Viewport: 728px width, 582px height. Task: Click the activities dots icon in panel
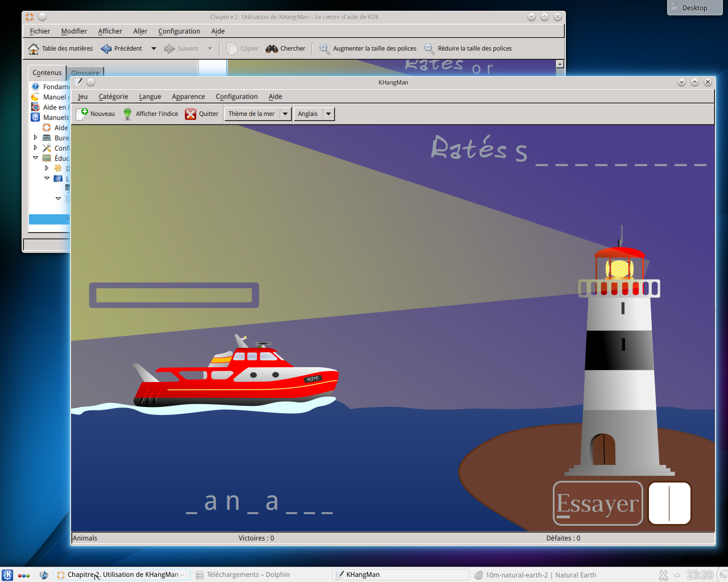coord(24,575)
